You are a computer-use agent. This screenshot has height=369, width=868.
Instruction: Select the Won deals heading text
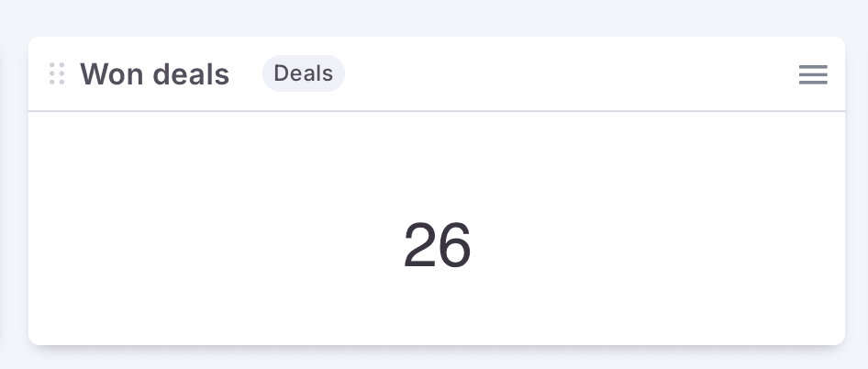pos(154,74)
